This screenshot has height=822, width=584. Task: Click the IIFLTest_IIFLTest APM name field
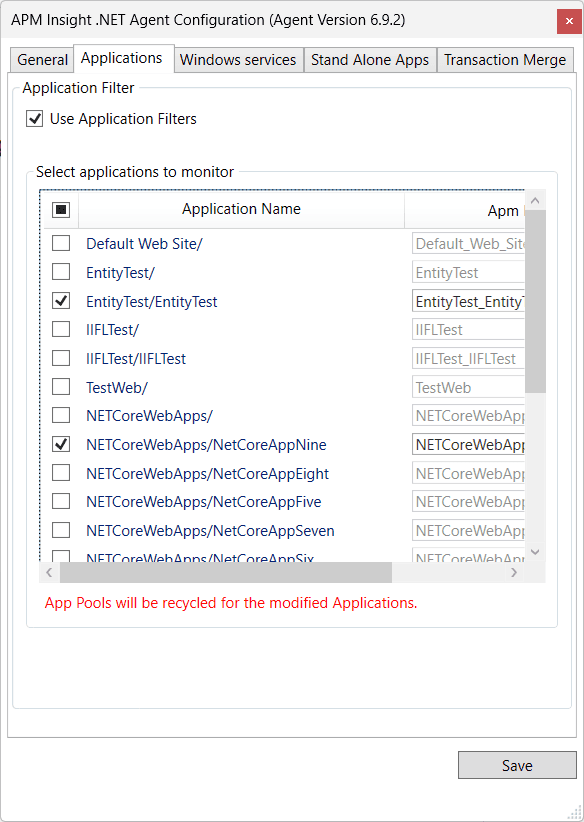coord(468,359)
